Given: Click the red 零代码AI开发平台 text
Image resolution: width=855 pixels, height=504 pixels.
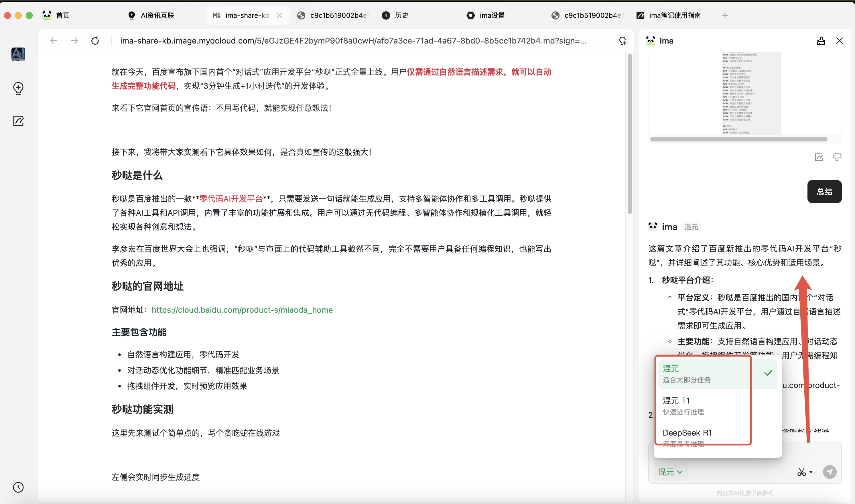Looking at the screenshot, I should point(231,199).
